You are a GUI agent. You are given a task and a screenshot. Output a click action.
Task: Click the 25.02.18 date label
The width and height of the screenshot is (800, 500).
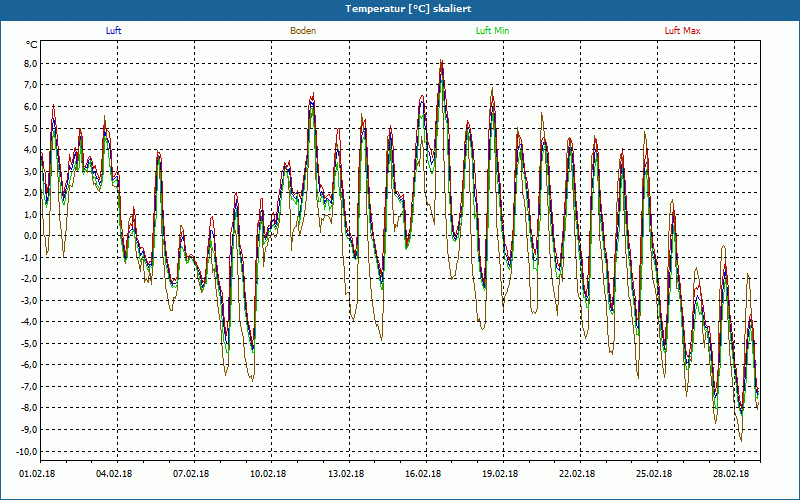click(x=654, y=474)
